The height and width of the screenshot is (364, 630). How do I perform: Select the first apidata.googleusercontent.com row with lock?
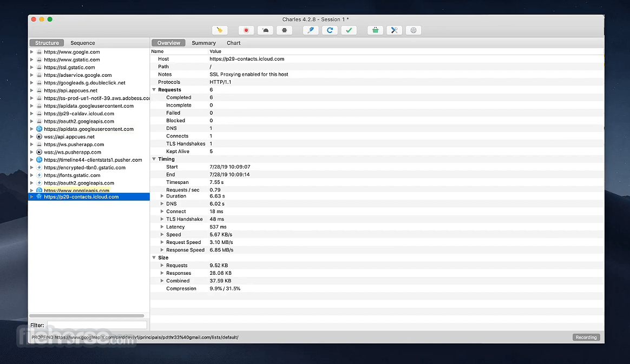89,106
